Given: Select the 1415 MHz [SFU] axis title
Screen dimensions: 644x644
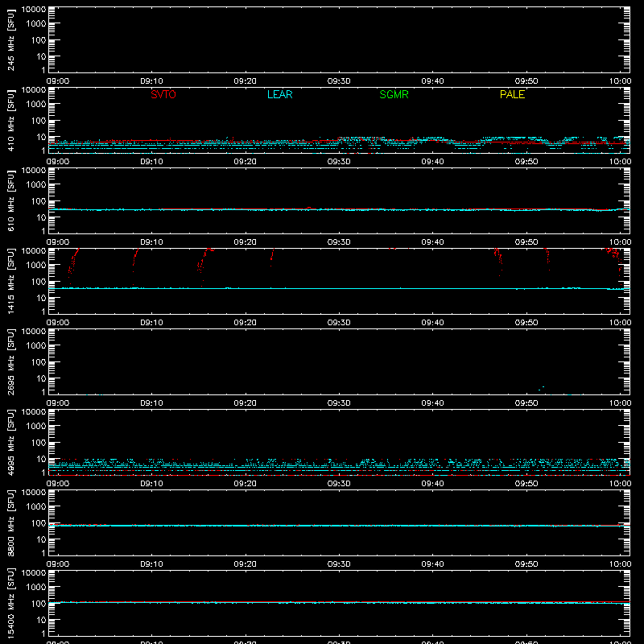Looking at the screenshot, I should [10, 281].
